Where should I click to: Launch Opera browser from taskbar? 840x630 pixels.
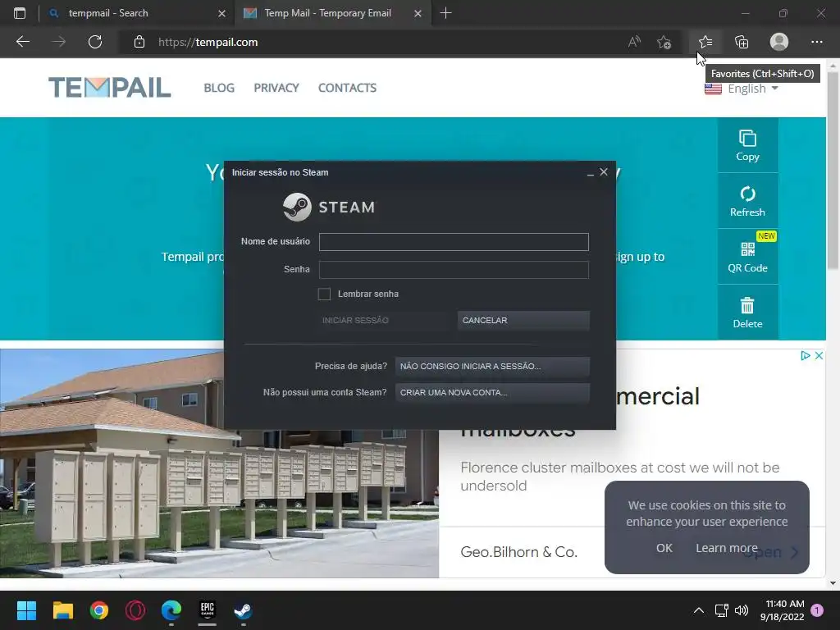pos(135,610)
